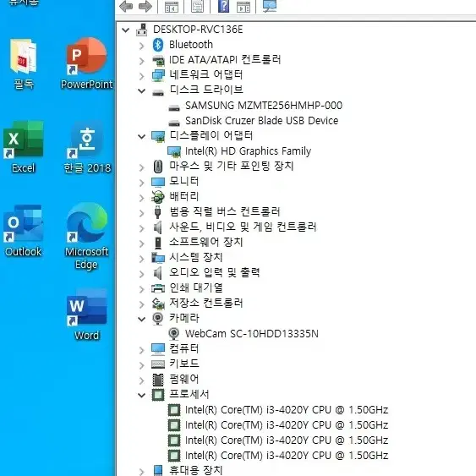The width and height of the screenshot is (476, 476).
Task: Expand the 범용 직렬 버스 컨트롤러 category
Action: (x=141, y=213)
